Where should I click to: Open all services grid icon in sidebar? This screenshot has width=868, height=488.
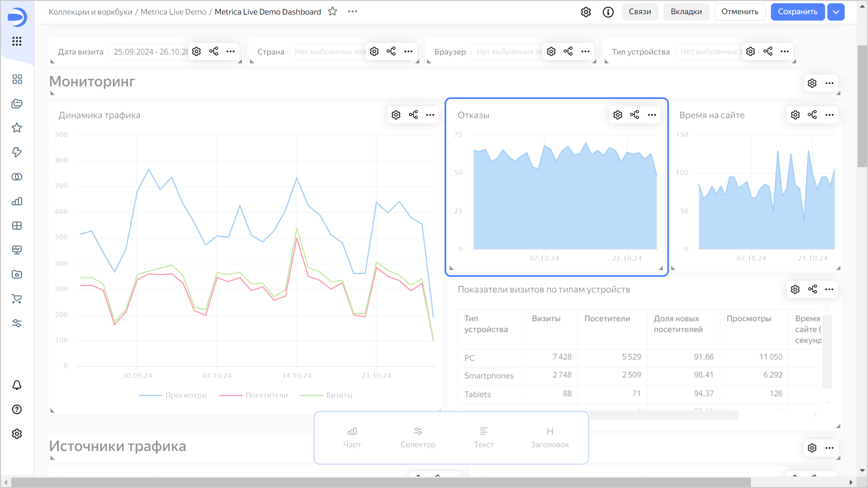click(x=17, y=41)
